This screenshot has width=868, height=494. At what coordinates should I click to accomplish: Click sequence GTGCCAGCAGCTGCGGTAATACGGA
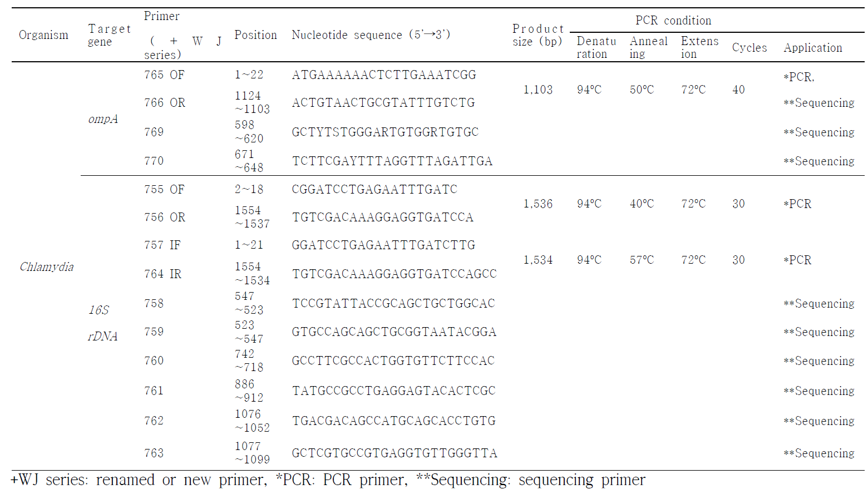coord(394,332)
